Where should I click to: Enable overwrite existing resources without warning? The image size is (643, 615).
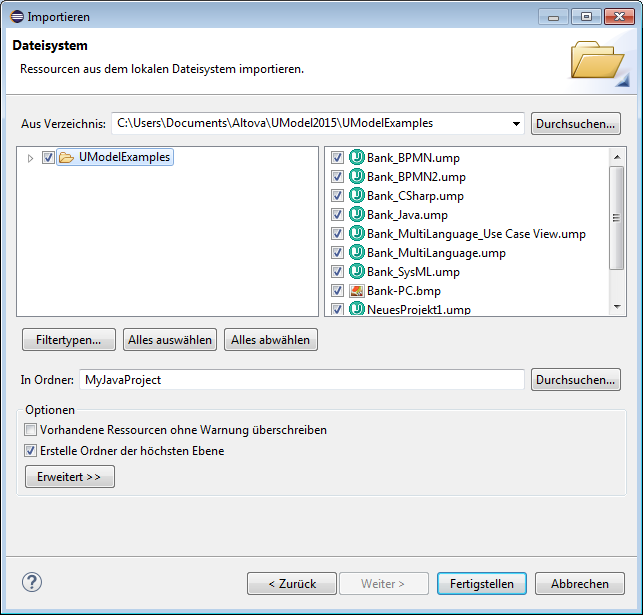coord(31,430)
